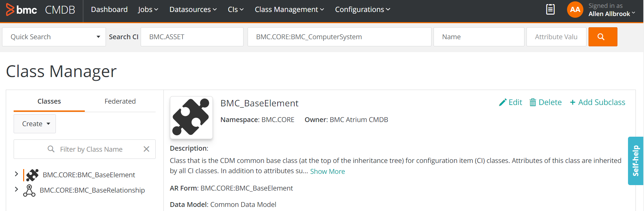Viewport: 644px width, 211px height.
Task: Click the orange search magnifier button
Action: click(602, 37)
